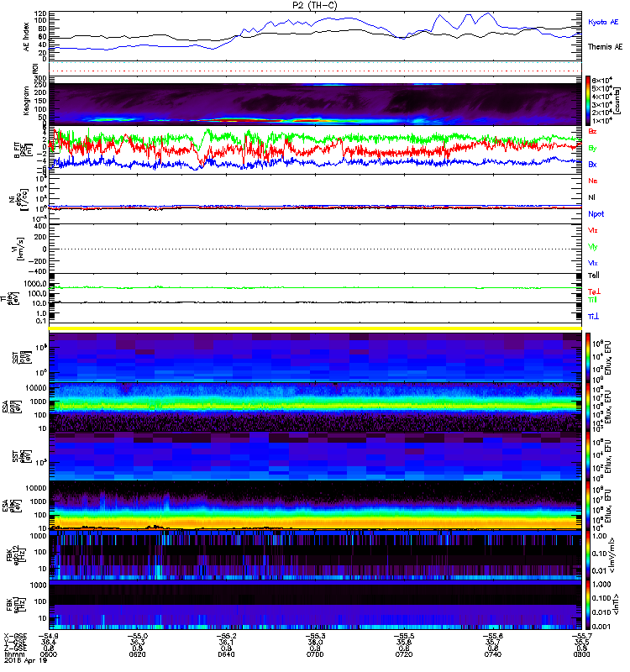Click the Vi [km/s] axis label
Viewport: 630px width, 672px height.
pos(17,249)
